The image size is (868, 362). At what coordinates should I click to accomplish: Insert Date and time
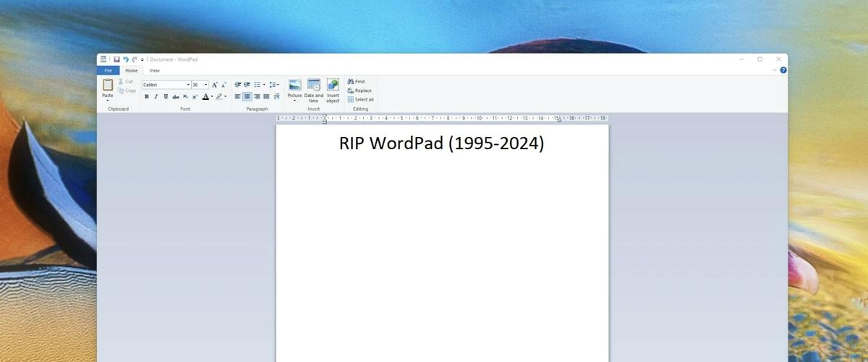(313, 85)
